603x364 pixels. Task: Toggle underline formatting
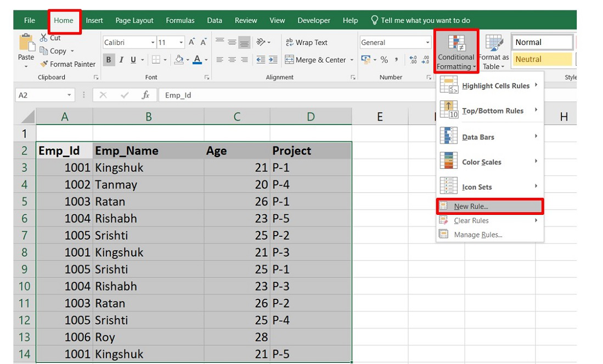133,60
